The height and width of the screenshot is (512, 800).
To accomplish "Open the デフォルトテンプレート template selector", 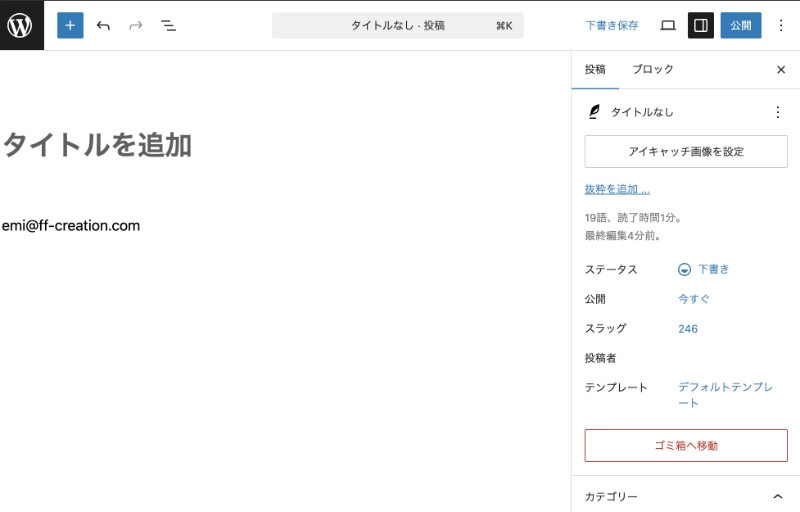I will pos(725,394).
